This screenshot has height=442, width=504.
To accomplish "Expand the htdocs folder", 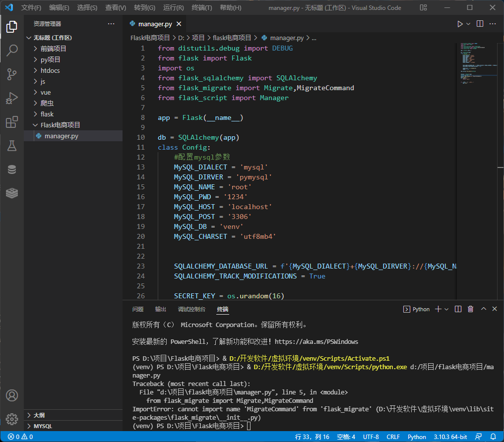I will coord(36,70).
